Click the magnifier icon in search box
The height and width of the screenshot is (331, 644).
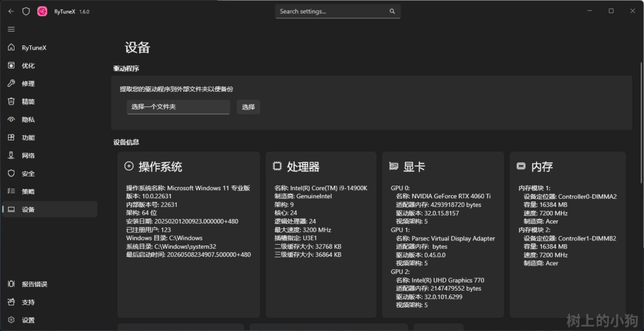coord(392,11)
